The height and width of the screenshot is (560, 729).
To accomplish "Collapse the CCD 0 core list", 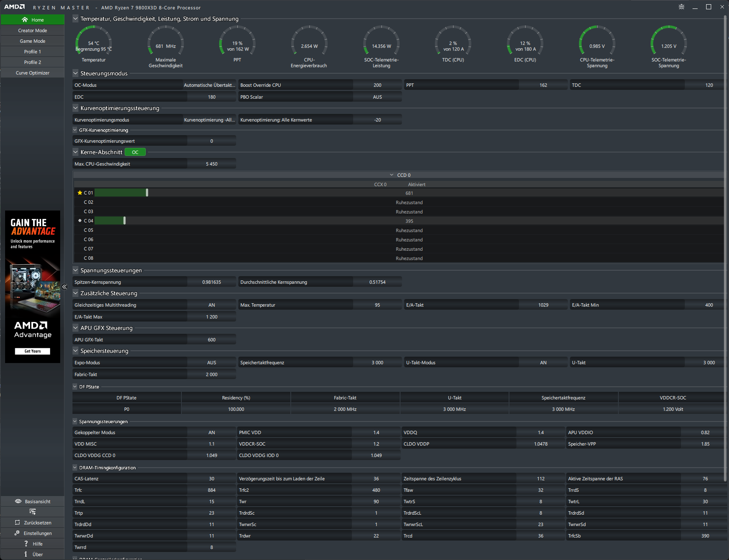I will pyautogui.click(x=392, y=175).
